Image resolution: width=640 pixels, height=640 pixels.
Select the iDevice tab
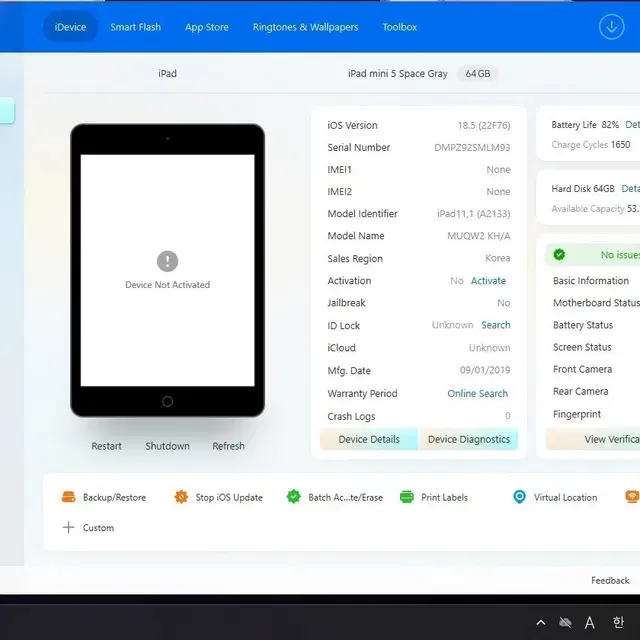click(70, 27)
